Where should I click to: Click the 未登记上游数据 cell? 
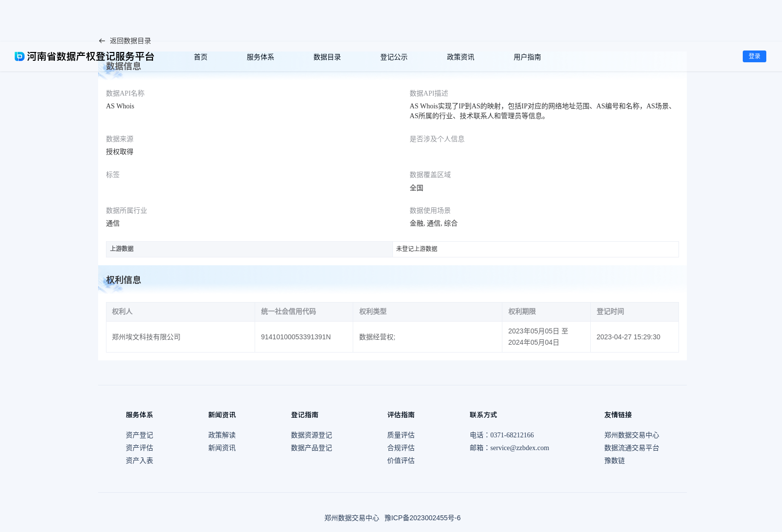click(536, 249)
